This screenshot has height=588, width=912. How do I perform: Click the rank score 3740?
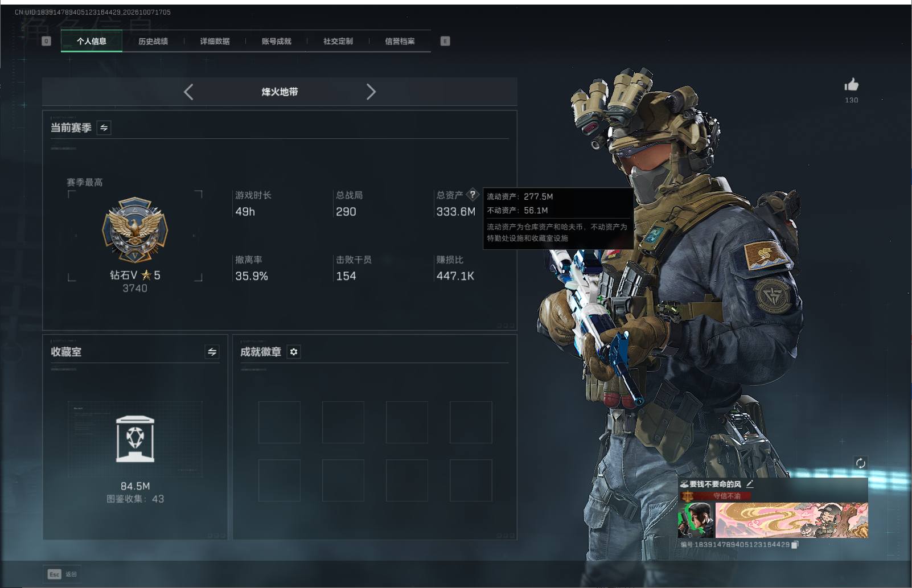click(135, 288)
